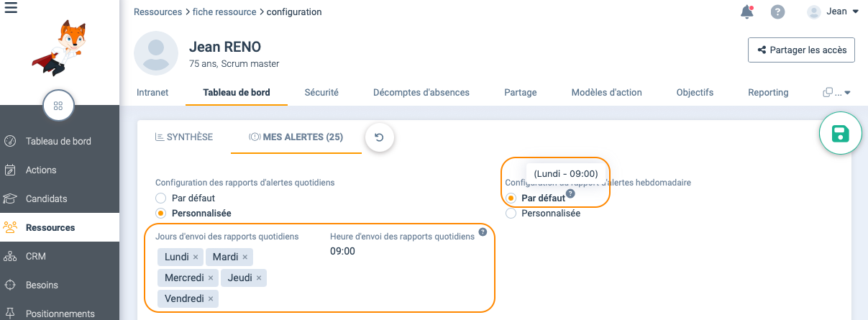Expand the extra tabs overflow dropdown

(837, 92)
